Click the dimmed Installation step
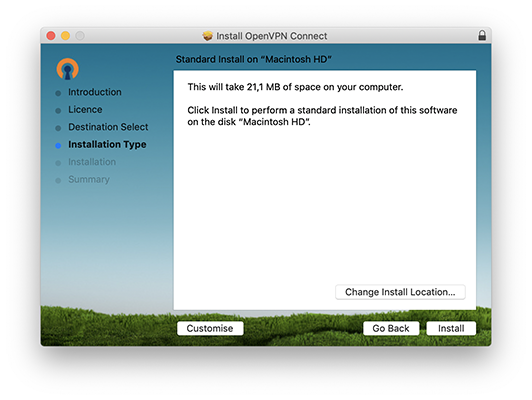Screen dimensions: 532x400 [x=92, y=162]
